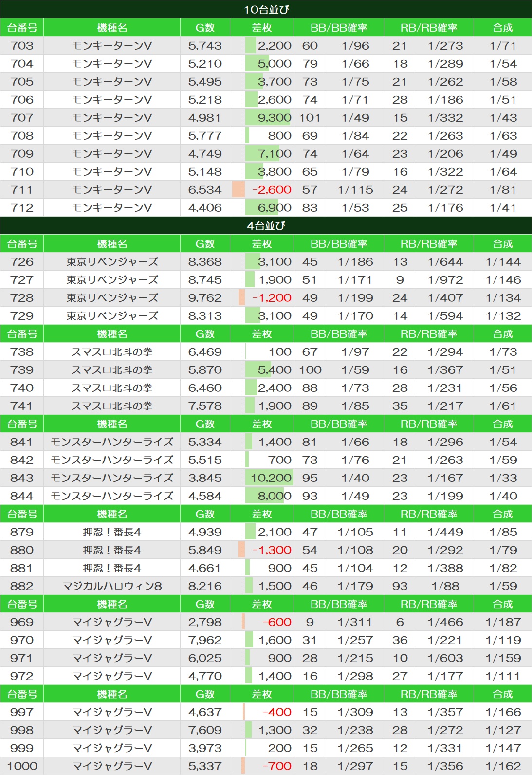Image resolution: width=532 pixels, height=775 pixels.
Task: Click the 差枚 value 9,300
Action: point(275,118)
